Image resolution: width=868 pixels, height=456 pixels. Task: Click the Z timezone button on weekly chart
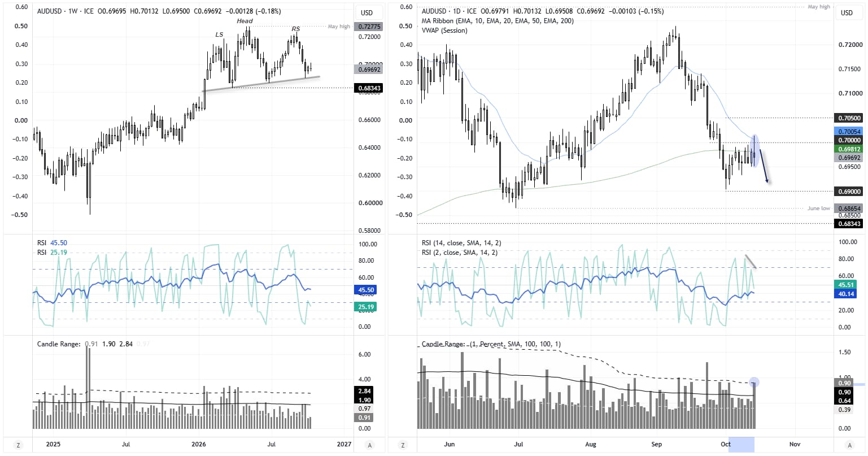tap(17, 445)
